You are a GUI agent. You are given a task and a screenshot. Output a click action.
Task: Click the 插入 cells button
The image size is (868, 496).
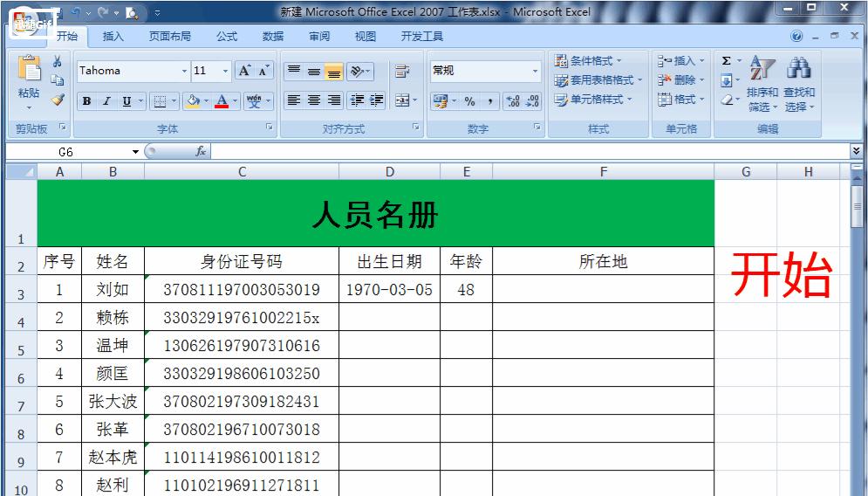681,60
